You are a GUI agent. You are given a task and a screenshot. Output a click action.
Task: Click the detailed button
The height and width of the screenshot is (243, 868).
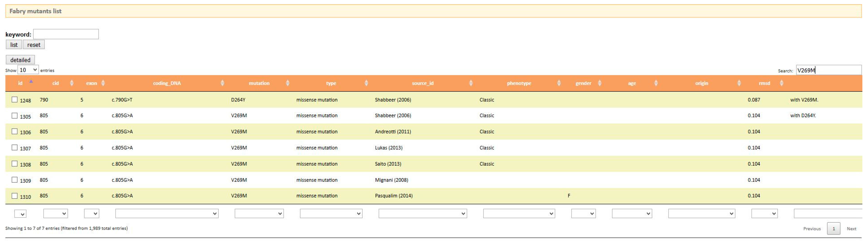[20, 60]
